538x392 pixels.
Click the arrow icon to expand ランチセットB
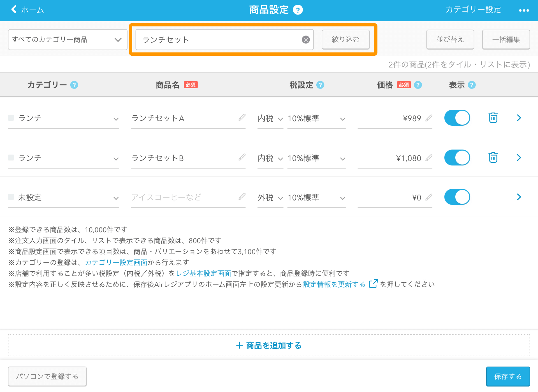click(519, 157)
